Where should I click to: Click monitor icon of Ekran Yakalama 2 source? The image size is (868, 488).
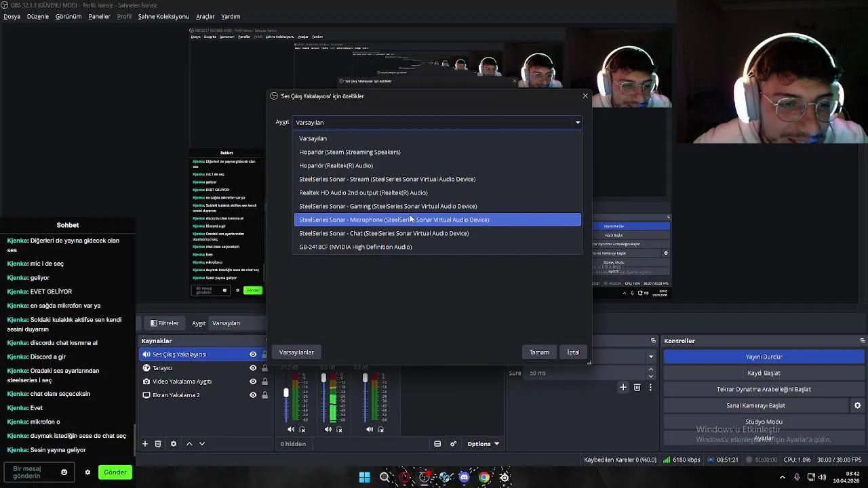pos(146,395)
